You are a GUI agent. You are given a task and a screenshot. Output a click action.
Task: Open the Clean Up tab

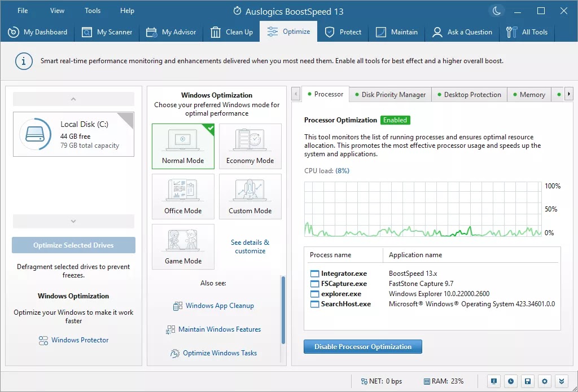(232, 32)
